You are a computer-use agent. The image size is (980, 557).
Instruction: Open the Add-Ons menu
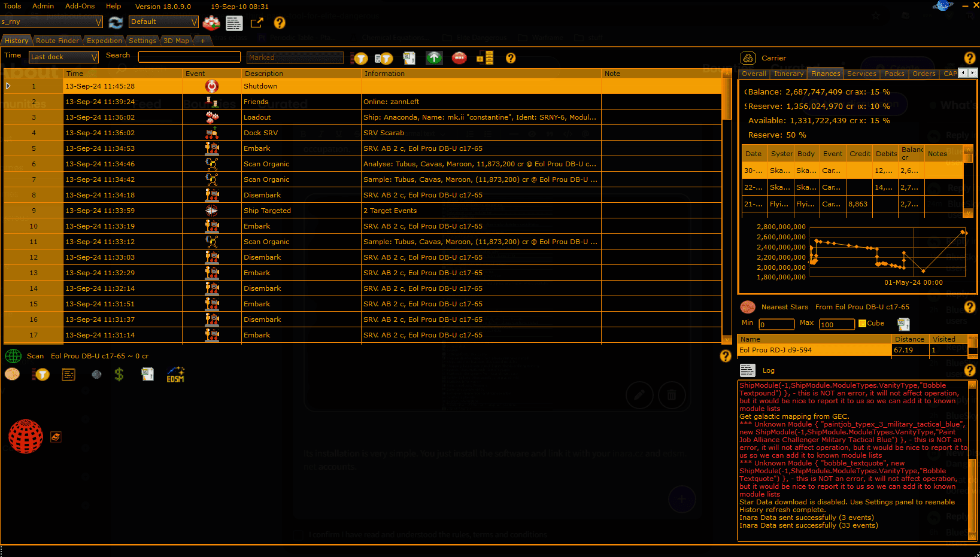tap(80, 6)
